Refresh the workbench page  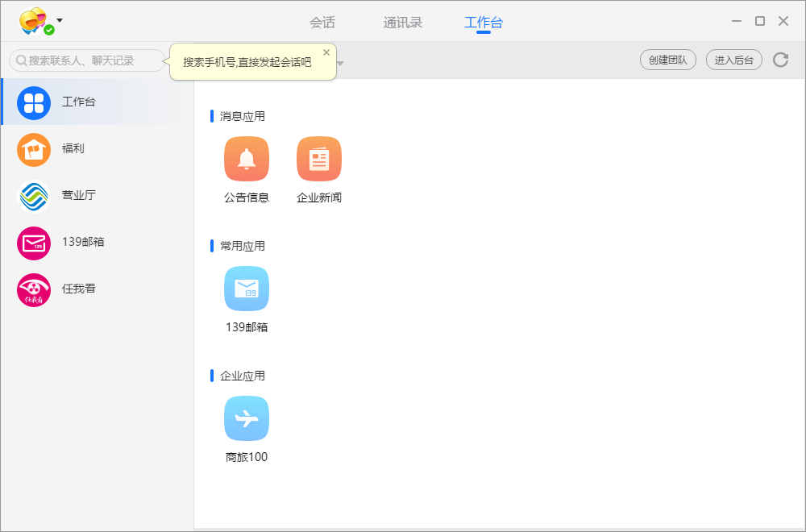click(x=780, y=60)
